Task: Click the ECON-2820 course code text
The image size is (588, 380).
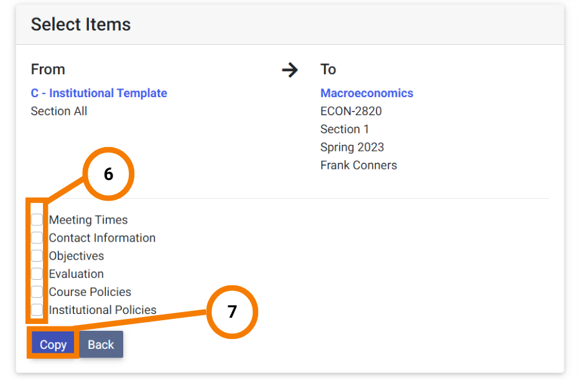Action: point(351,111)
